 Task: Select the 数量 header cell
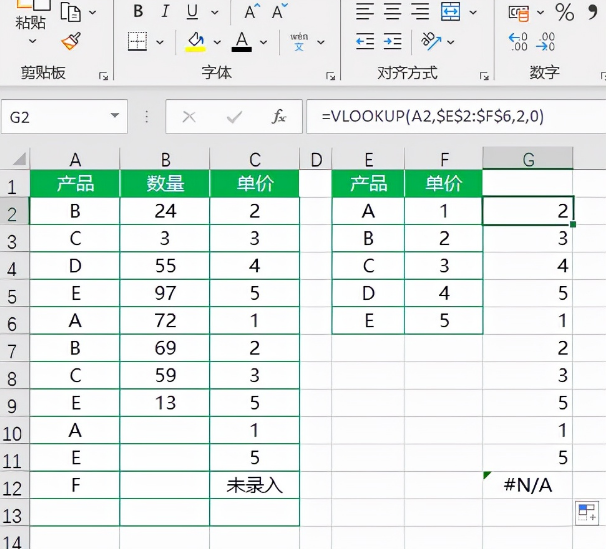[x=165, y=183]
